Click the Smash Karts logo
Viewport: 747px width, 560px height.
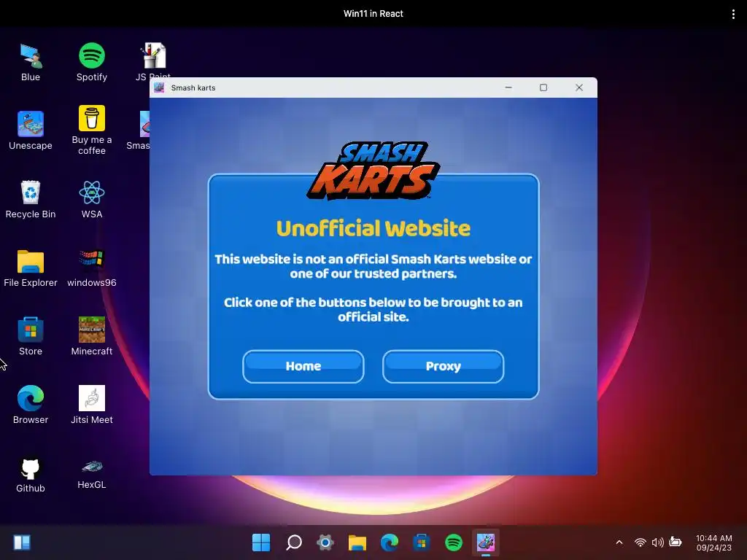click(373, 171)
